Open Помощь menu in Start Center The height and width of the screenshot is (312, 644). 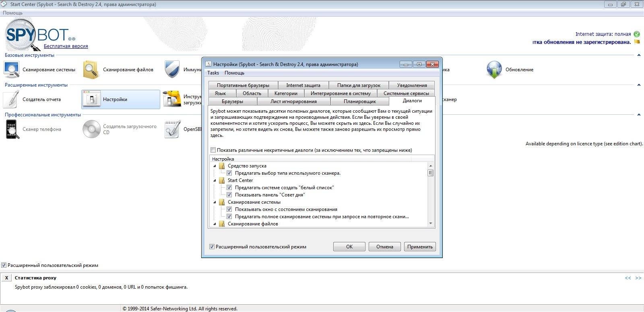coord(13,13)
